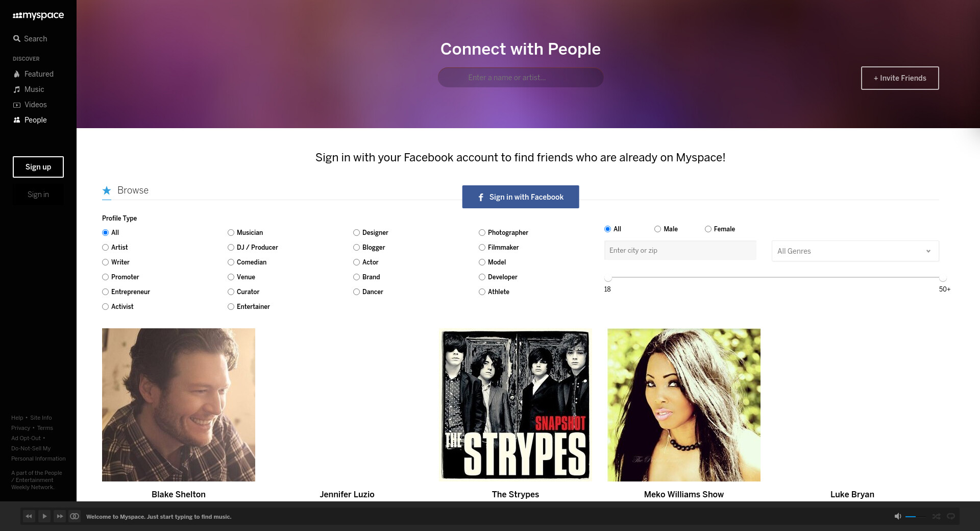
Task: Select the Model radio button
Action: coord(482,262)
